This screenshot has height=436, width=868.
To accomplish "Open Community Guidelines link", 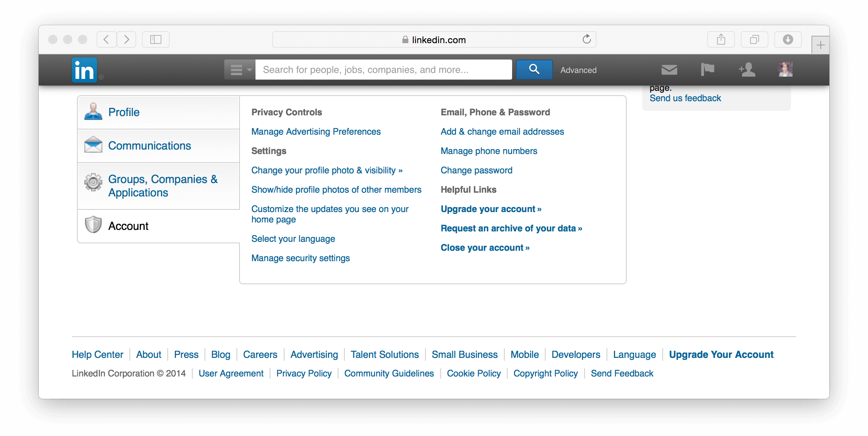I will [389, 374].
